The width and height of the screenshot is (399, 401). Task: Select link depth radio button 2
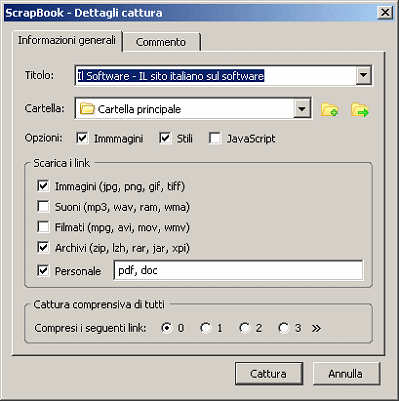[245, 328]
